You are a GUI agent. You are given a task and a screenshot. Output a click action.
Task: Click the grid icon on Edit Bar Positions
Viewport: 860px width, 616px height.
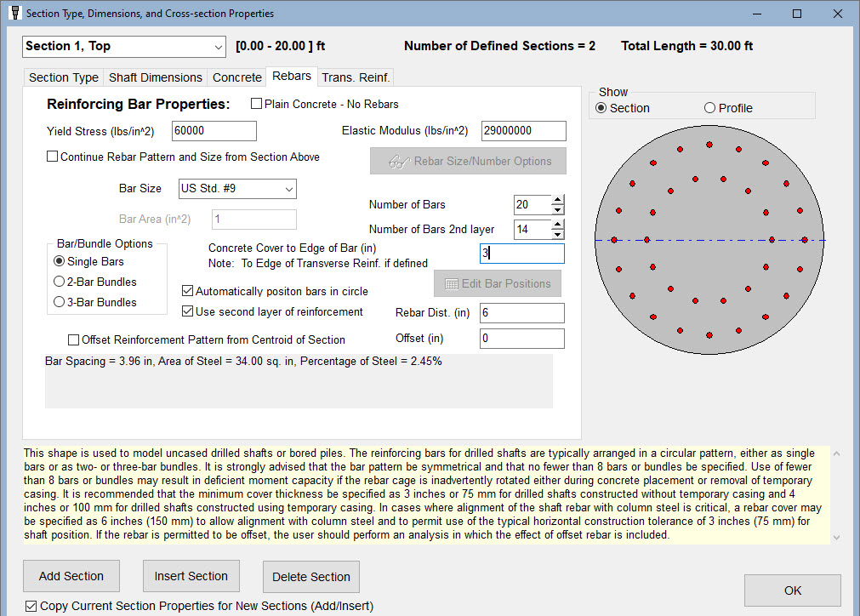452,284
